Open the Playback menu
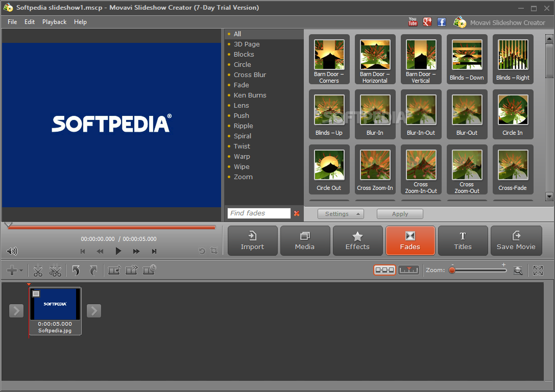This screenshot has width=555, height=392. point(54,22)
